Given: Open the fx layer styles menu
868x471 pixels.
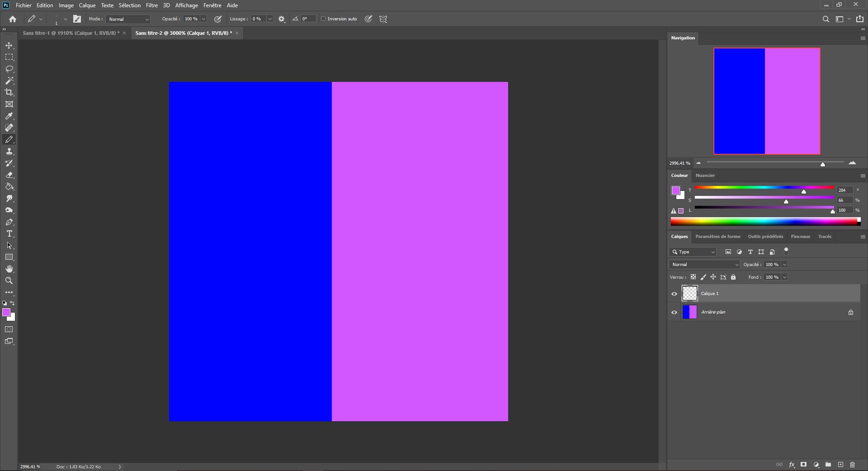Looking at the screenshot, I should point(792,465).
